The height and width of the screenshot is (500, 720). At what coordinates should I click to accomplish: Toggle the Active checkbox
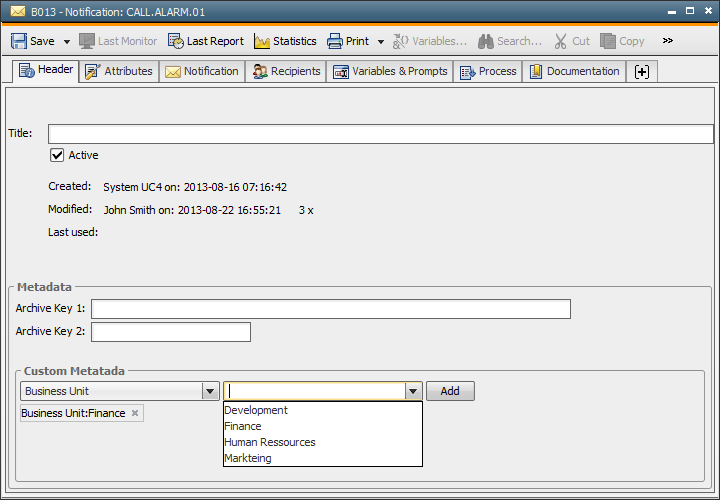pyautogui.click(x=57, y=155)
